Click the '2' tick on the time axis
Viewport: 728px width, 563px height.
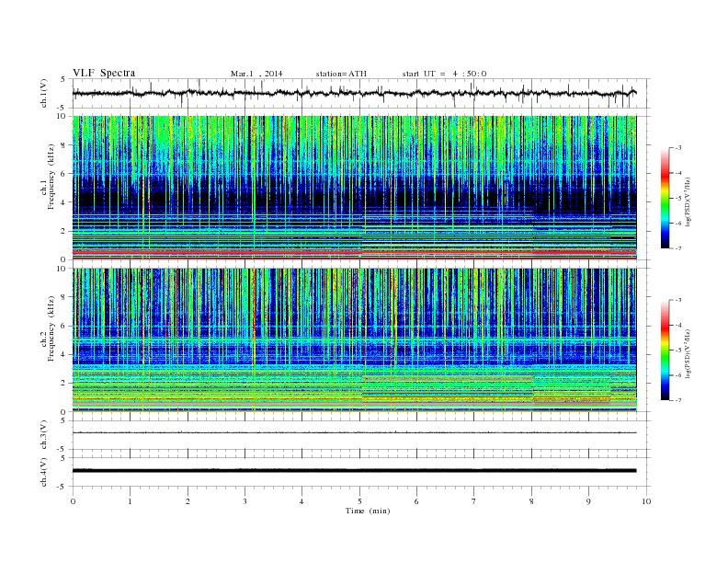click(188, 501)
